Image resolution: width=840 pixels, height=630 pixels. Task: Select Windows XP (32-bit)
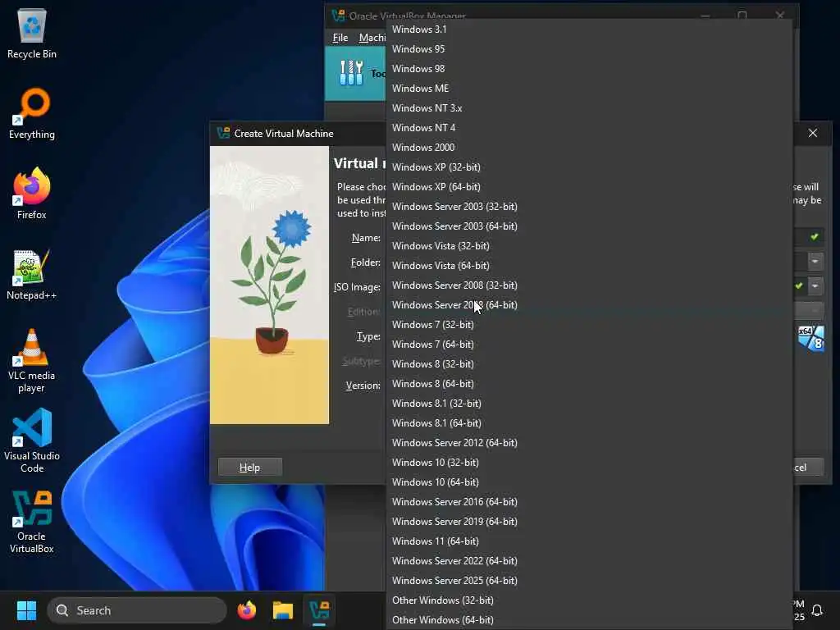click(x=589, y=167)
